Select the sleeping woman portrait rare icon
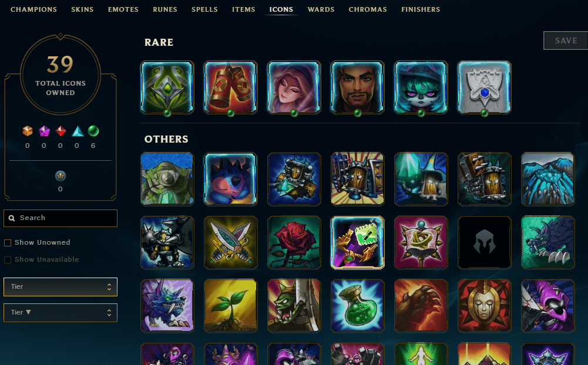This screenshot has height=365, width=588. pos(294,87)
